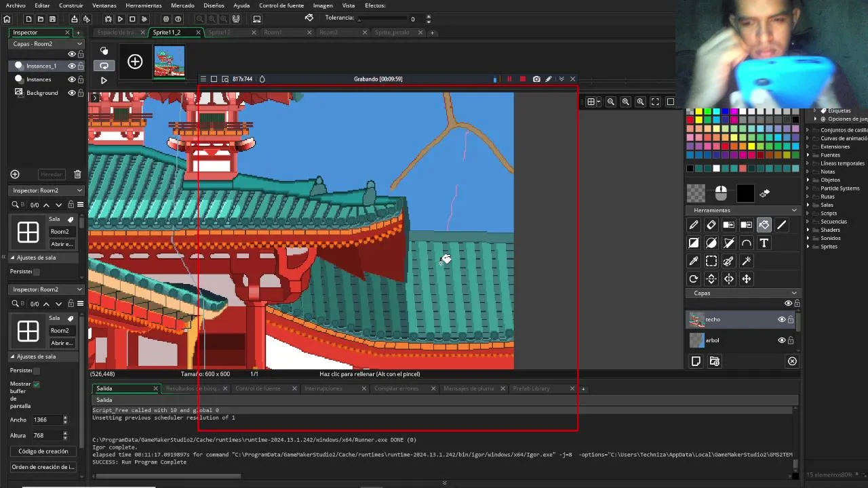The image size is (868, 488).
Task: Select the Move image tool
Action: tap(747, 279)
